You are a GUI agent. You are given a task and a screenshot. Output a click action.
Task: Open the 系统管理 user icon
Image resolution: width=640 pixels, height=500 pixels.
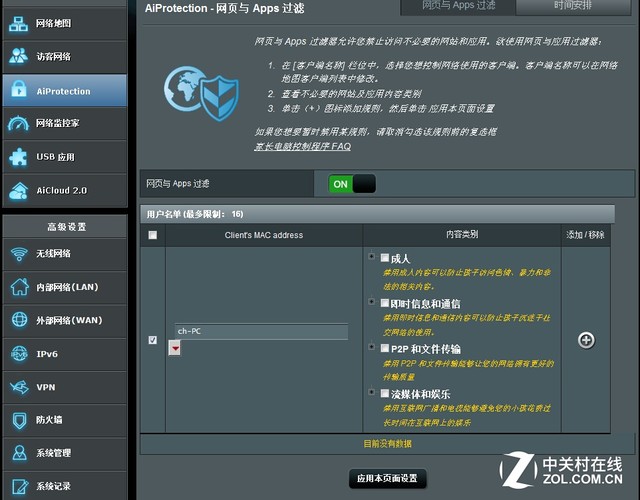pos(19,453)
